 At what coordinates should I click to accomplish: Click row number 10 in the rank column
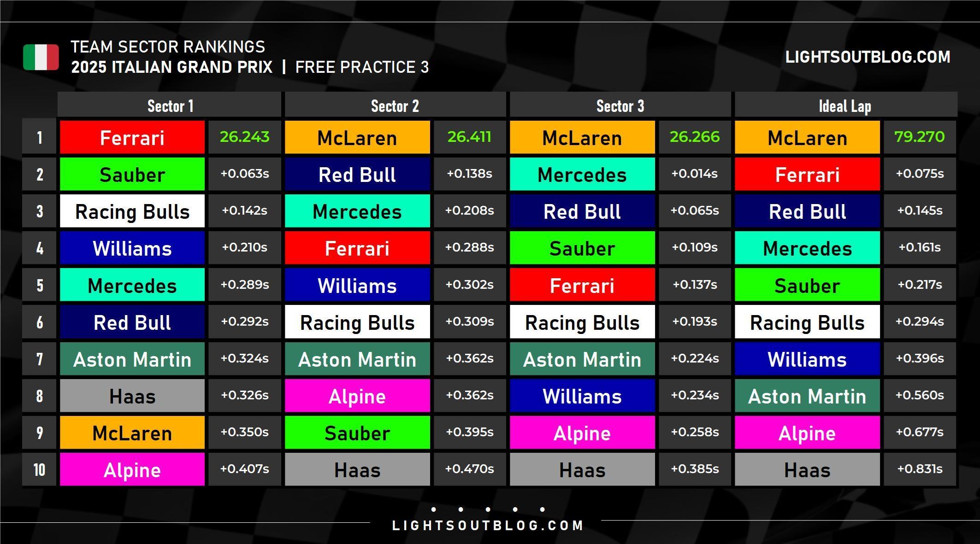click(x=39, y=469)
